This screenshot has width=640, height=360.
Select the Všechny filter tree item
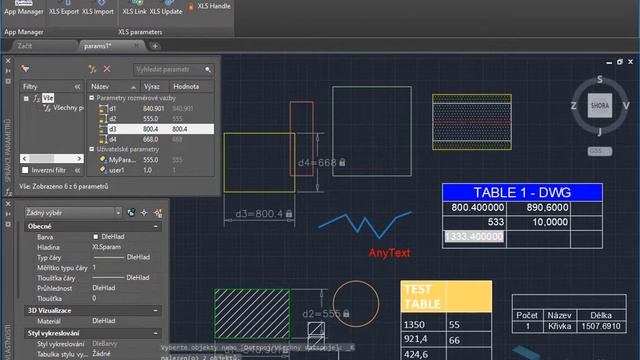[x=63, y=108]
